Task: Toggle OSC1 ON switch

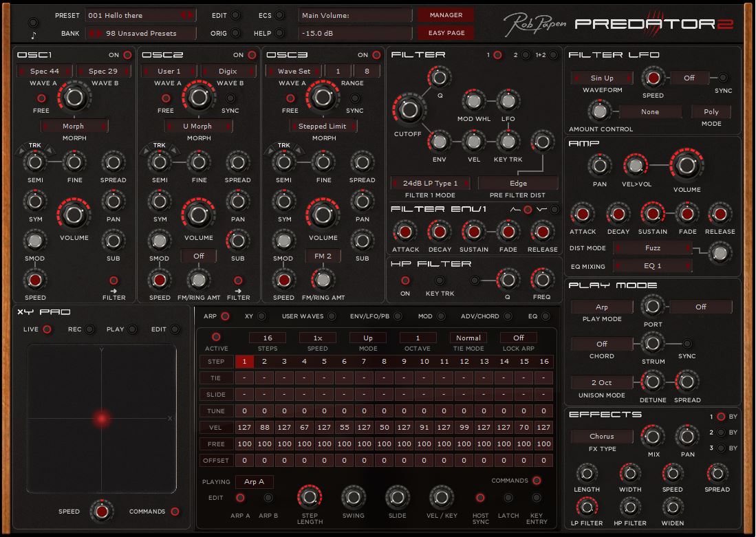Action: 127,55
